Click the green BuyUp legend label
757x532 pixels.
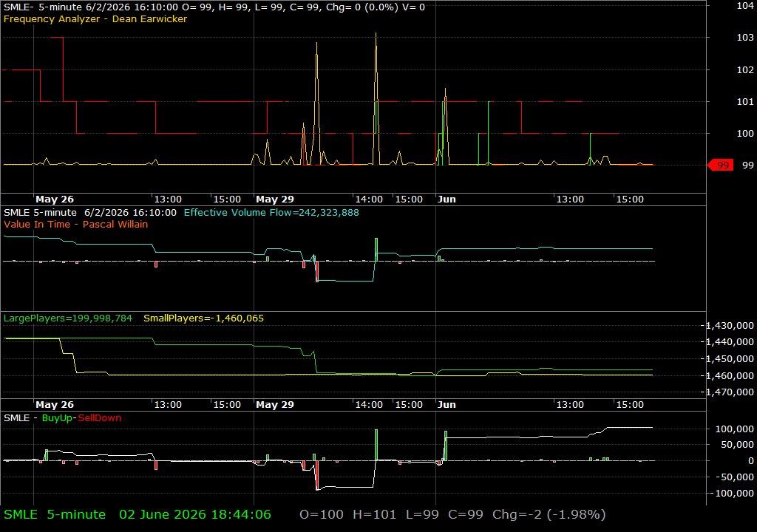57,418
